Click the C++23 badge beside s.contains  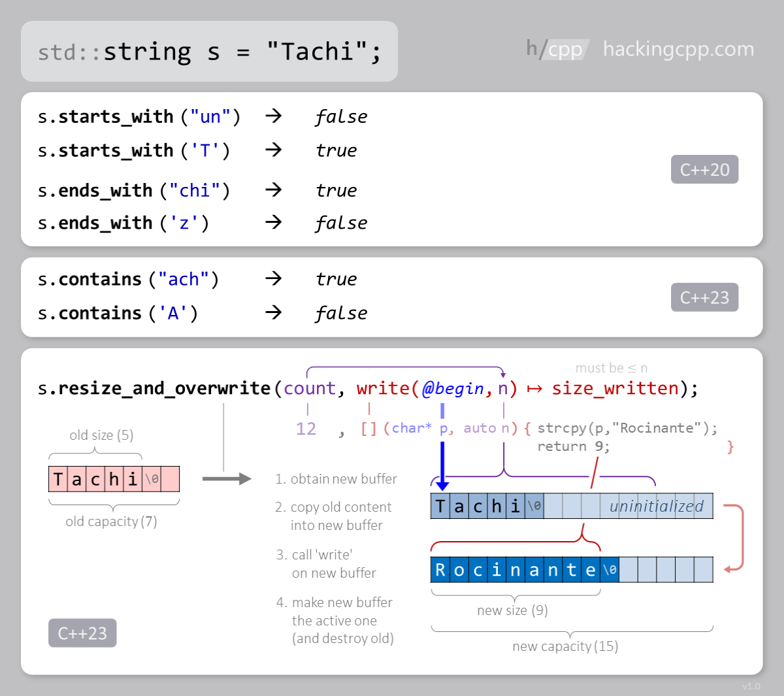[x=704, y=297]
